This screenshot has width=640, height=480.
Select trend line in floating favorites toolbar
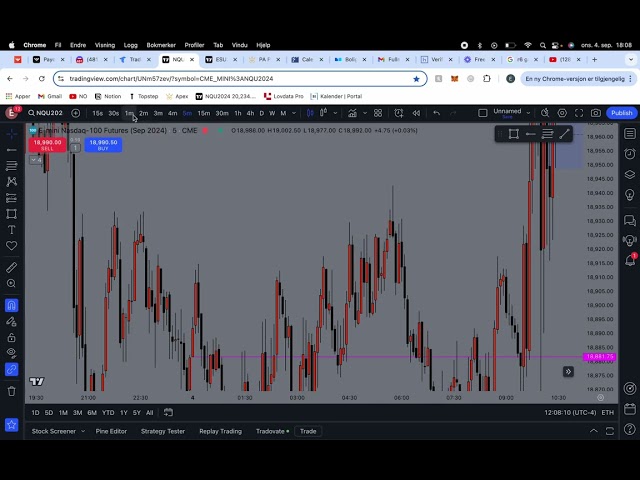pyautogui.click(x=564, y=134)
